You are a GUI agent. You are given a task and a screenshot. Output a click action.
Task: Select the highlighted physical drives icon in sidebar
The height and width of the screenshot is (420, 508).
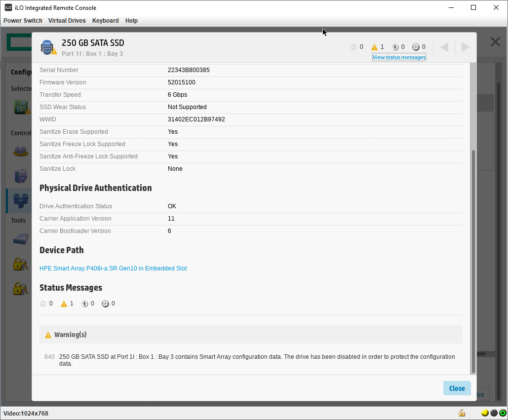pyautogui.click(x=21, y=200)
